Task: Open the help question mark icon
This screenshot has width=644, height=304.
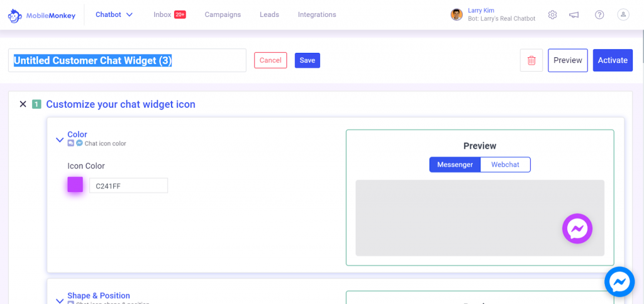Action: pos(599,14)
